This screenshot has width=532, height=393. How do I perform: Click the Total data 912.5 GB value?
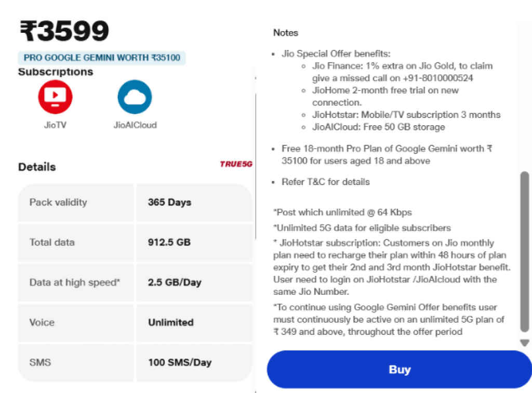(x=170, y=242)
